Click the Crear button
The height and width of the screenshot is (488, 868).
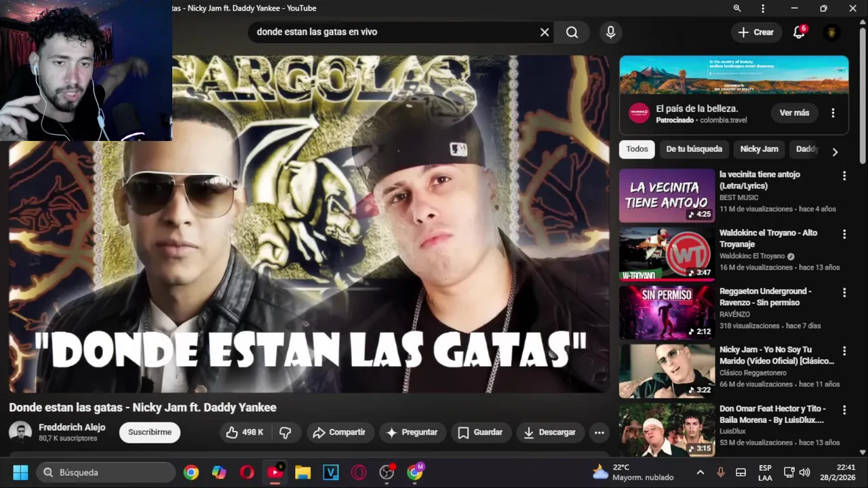pyautogui.click(x=755, y=32)
